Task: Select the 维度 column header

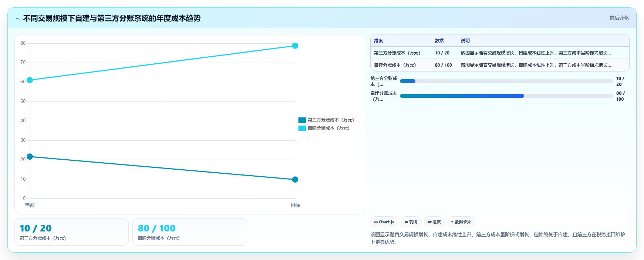Action: click(378, 41)
